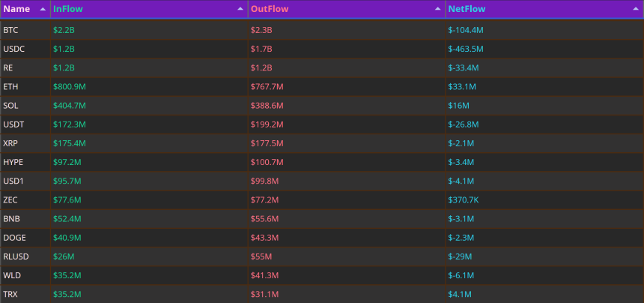Select the USDC name cell

point(25,49)
